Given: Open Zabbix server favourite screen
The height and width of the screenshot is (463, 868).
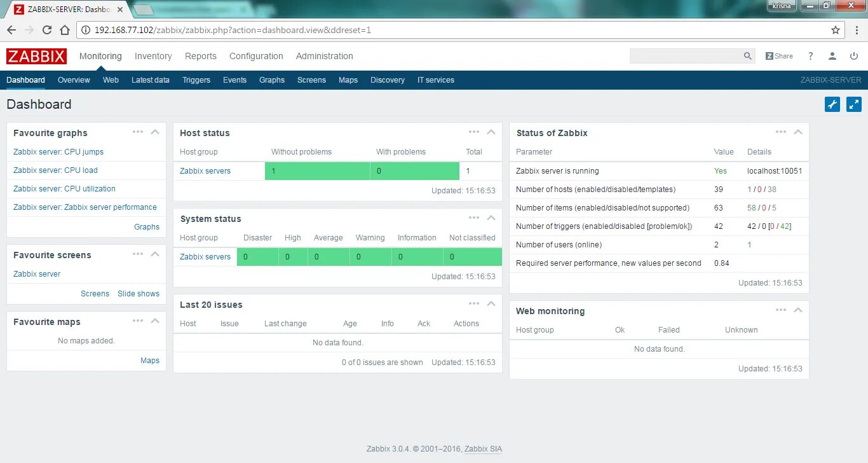Looking at the screenshot, I should click(37, 274).
